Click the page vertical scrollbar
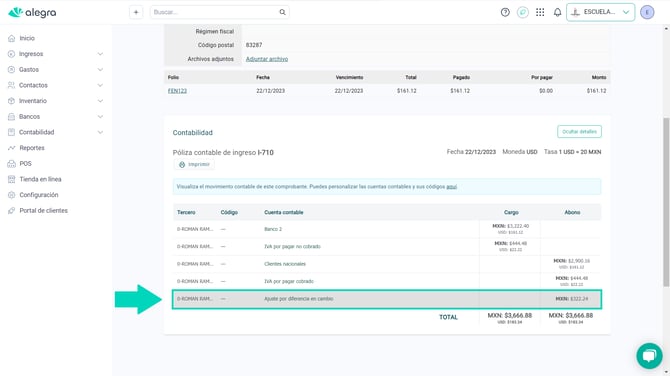Viewport: 670px width, 376px height. click(666, 201)
